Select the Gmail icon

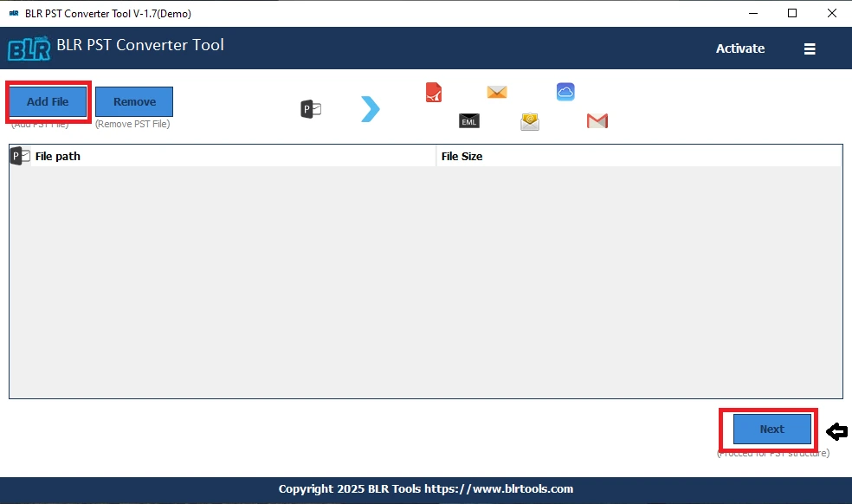(x=597, y=120)
